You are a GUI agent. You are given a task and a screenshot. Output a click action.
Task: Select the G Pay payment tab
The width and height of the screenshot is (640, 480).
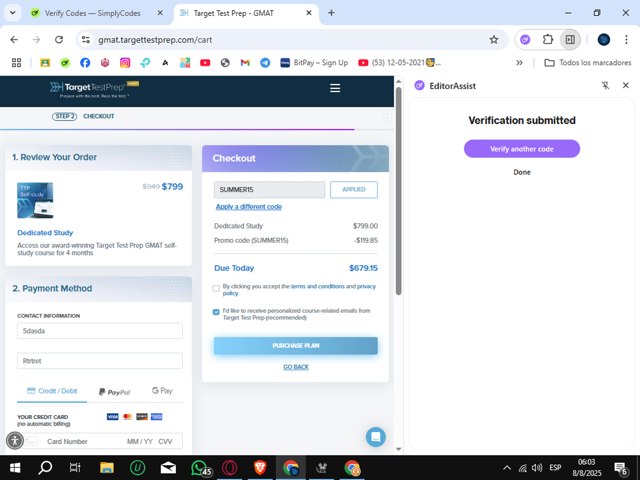point(162,391)
